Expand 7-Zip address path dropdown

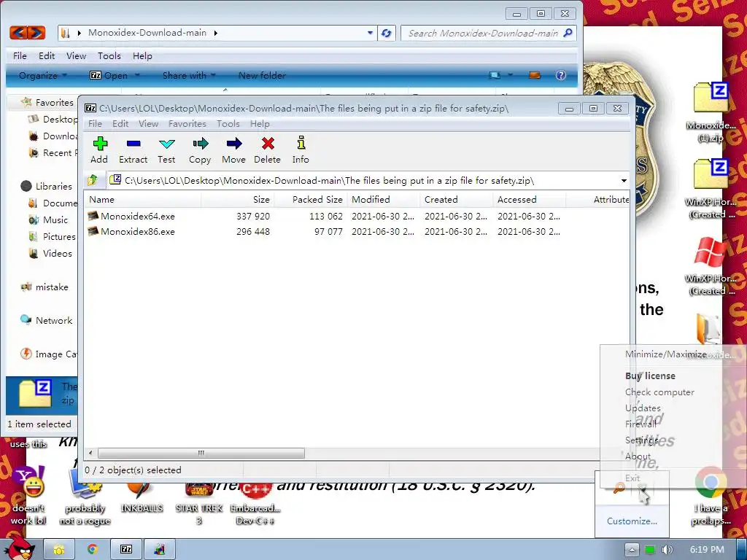[x=624, y=181]
